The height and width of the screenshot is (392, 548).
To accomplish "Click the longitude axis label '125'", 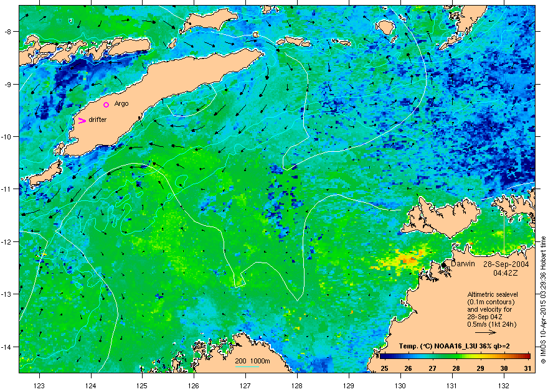I will [142, 386].
